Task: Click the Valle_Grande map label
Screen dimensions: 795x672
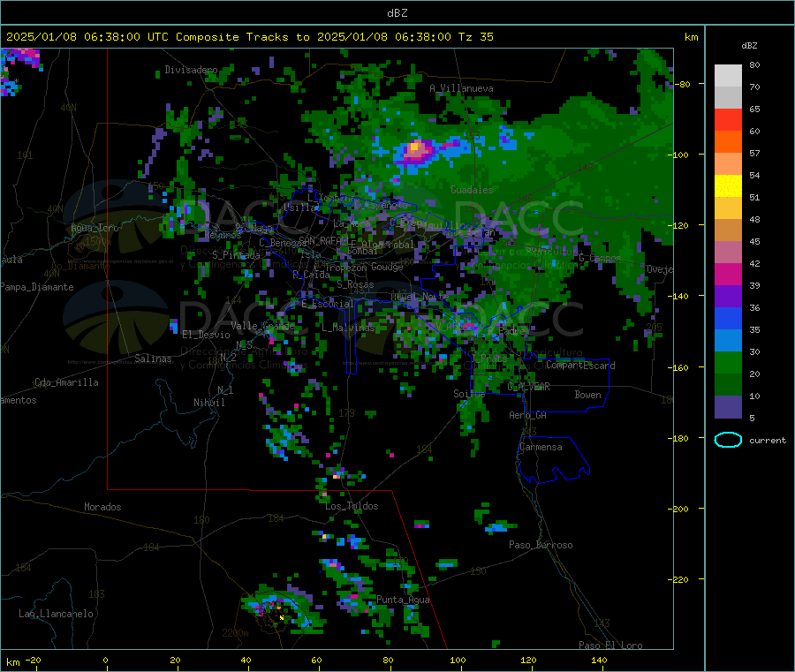Action: (x=262, y=326)
